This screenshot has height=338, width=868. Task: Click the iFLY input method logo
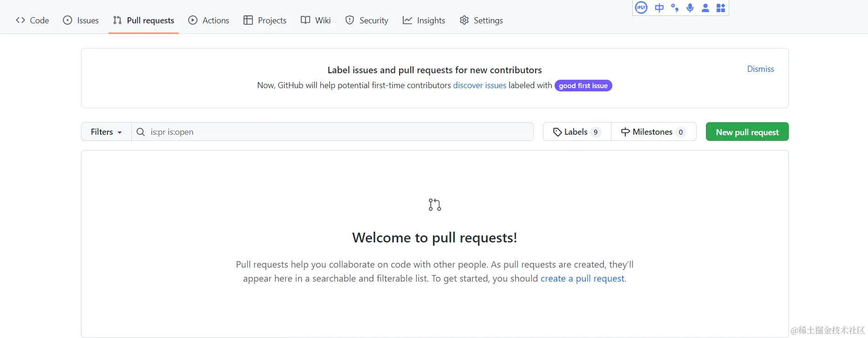pos(641,7)
